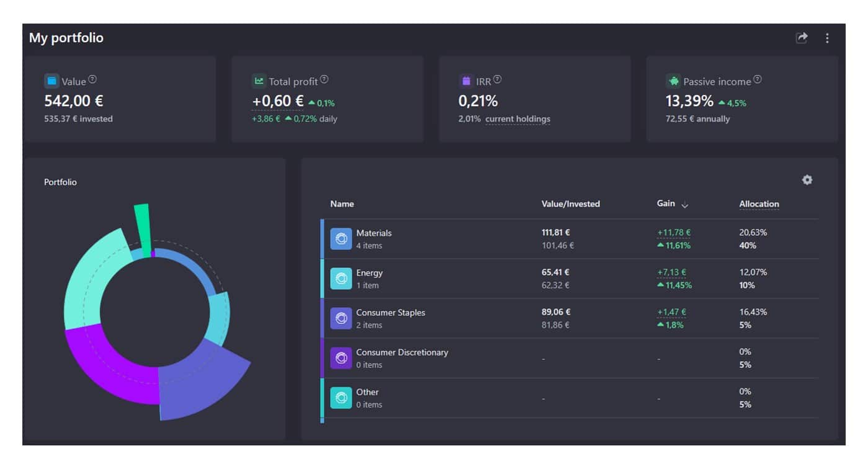Sort table by Gain column arrow
This screenshot has height=469, width=868.
[685, 205]
